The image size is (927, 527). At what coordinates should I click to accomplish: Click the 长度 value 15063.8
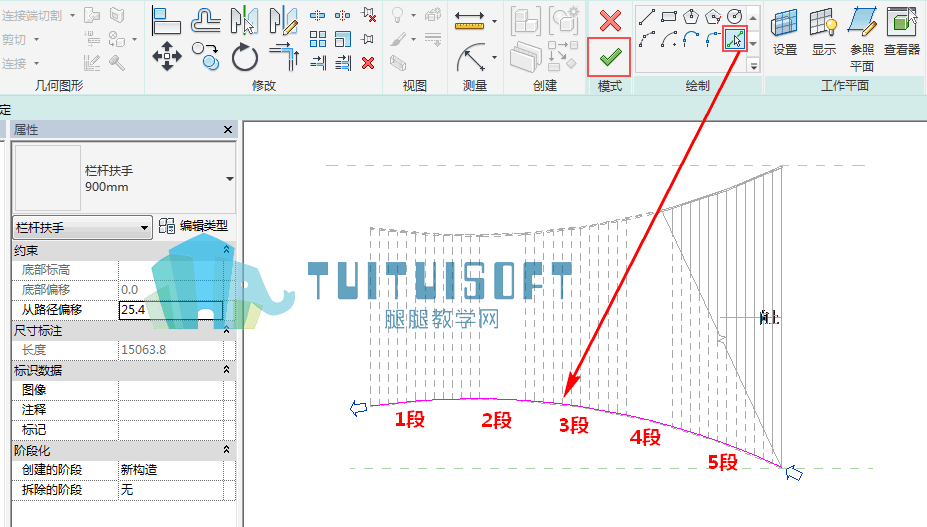pos(171,350)
